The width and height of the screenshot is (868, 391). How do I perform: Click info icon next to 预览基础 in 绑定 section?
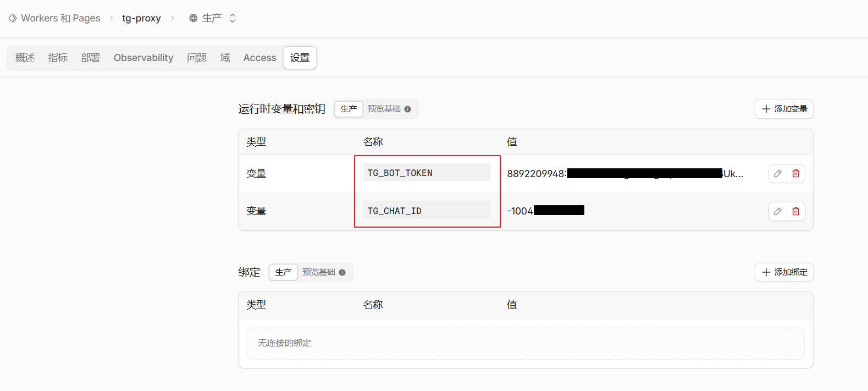coord(342,272)
